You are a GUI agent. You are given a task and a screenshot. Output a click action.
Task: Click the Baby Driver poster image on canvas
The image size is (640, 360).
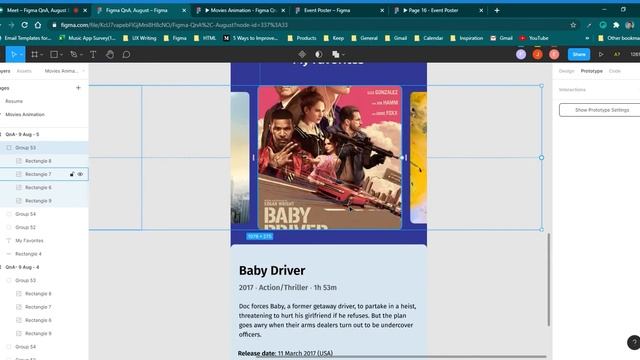[x=330, y=158]
